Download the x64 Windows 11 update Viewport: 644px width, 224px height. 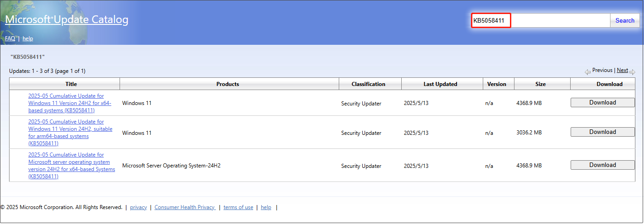pyautogui.click(x=602, y=103)
